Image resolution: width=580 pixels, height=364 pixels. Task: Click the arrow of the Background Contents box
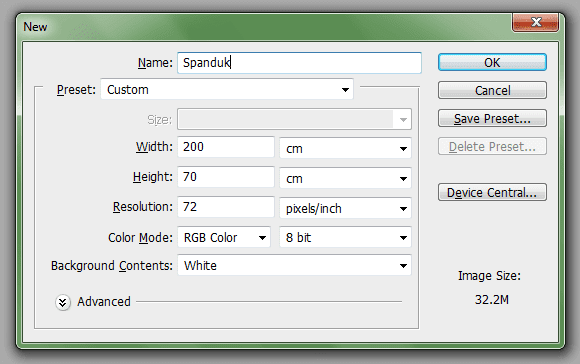point(403,266)
